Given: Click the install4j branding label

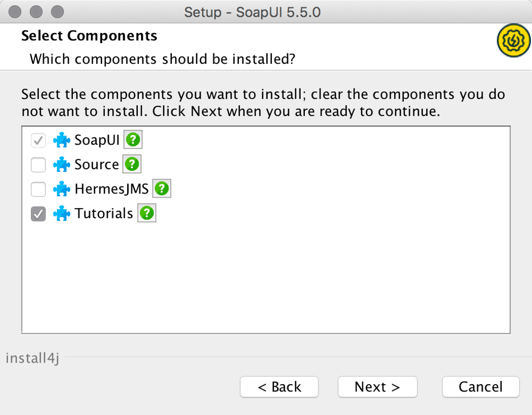Looking at the screenshot, I should pos(32,358).
